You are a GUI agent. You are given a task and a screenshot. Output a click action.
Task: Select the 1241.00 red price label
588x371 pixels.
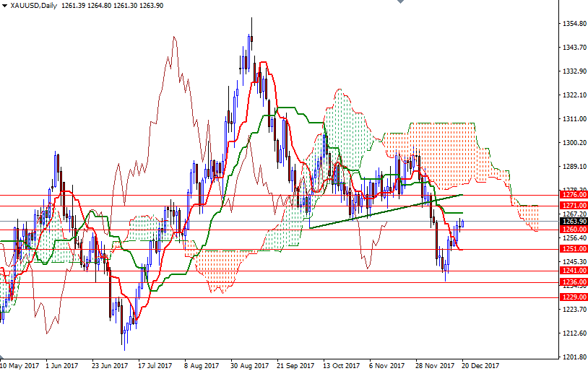coord(573,271)
